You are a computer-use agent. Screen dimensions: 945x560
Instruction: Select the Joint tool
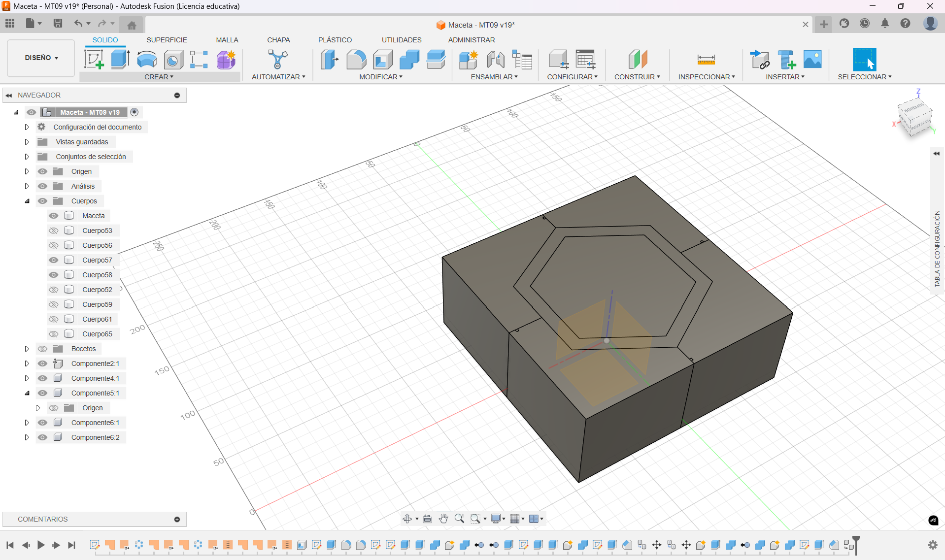pos(495,60)
